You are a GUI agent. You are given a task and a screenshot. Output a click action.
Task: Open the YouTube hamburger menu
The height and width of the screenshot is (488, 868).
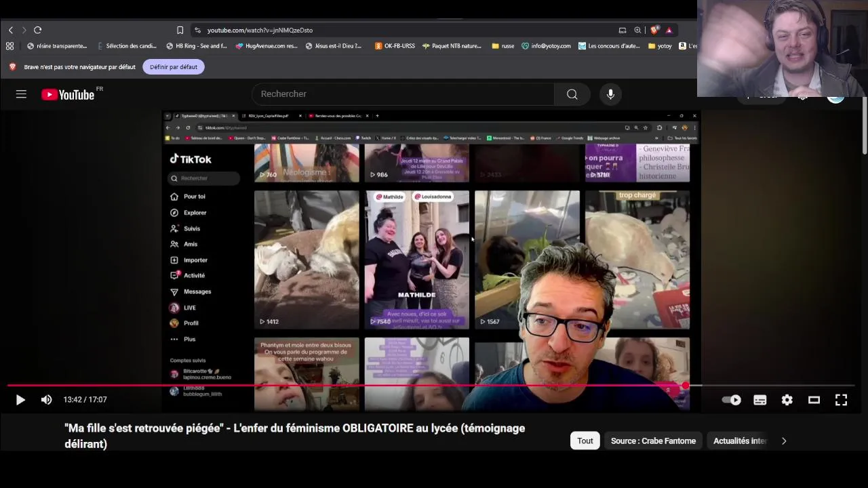pyautogui.click(x=21, y=94)
